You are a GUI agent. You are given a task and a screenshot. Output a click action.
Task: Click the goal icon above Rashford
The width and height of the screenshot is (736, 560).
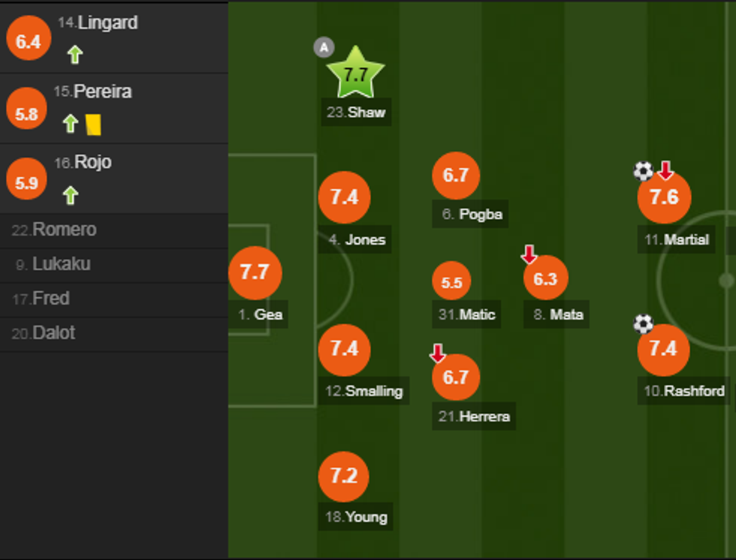(x=643, y=325)
